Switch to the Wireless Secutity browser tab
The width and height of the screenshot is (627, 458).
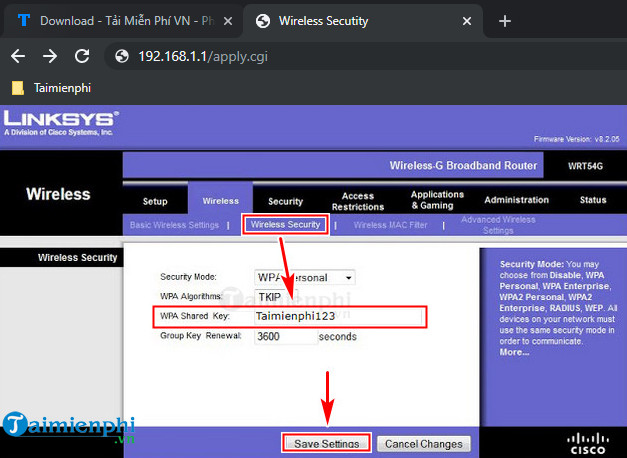pos(363,21)
